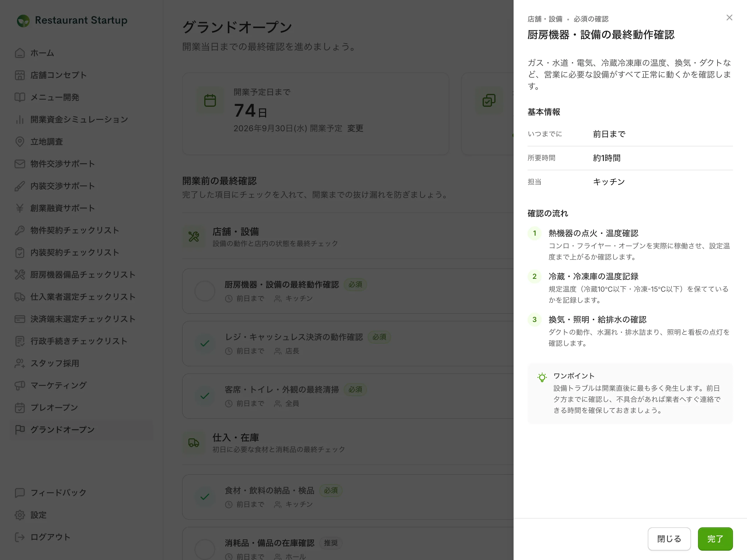Click the 決済端末選定チェックリスト card icon

(20, 319)
